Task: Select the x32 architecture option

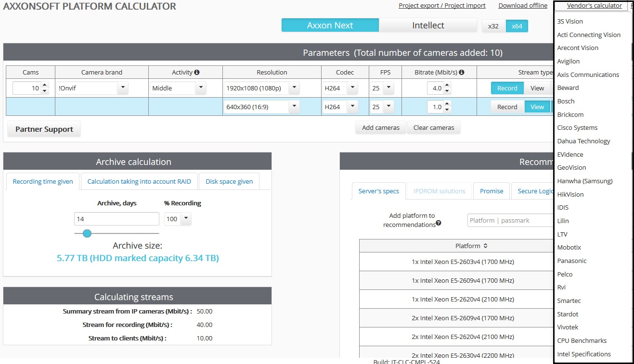Action: point(493,26)
